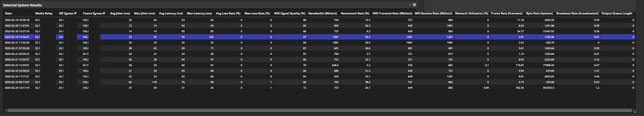
Task: Click the resize grip at panel corner
Action: pyautogui.click(x=635, y=112)
